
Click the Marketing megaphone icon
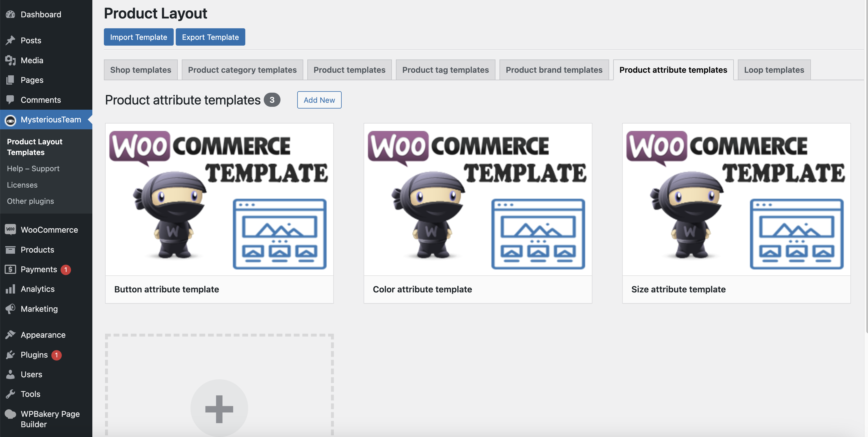click(10, 309)
